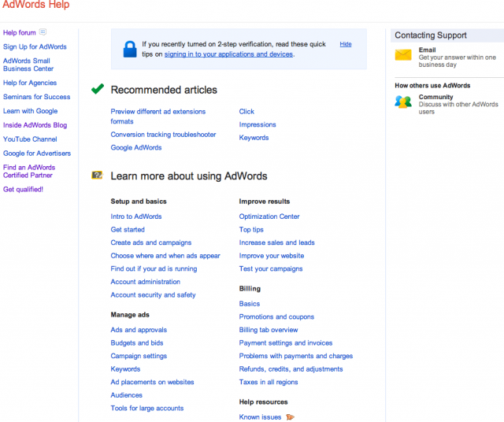Open signing in to your applications link
Image resolution: width=504 pixels, height=422 pixels.
pos(228,54)
